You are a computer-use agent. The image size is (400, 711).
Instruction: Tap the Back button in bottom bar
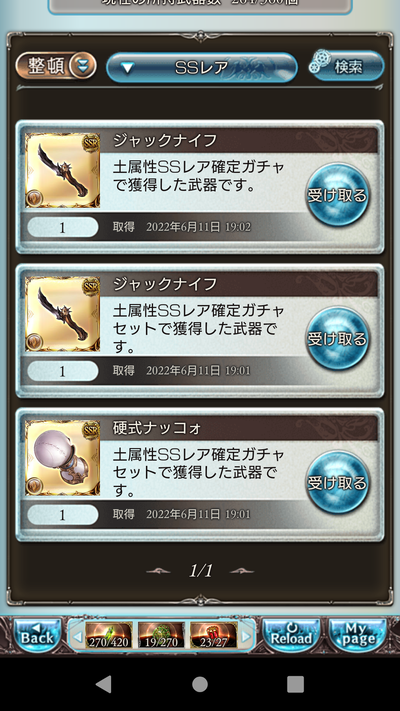point(37,636)
